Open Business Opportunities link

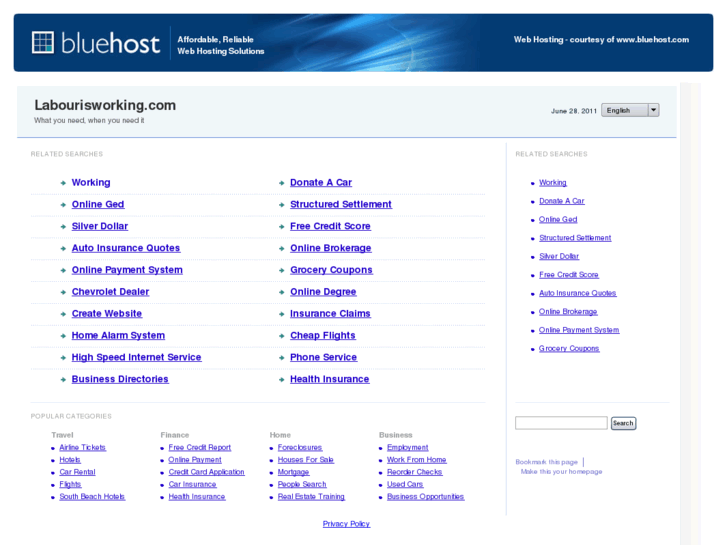(x=426, y=497)
